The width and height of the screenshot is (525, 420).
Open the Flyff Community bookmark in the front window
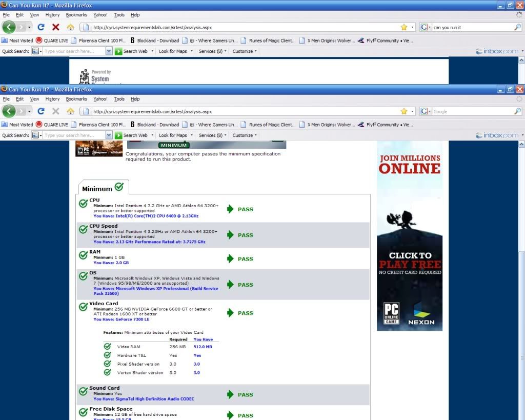(x=386, y=125)
